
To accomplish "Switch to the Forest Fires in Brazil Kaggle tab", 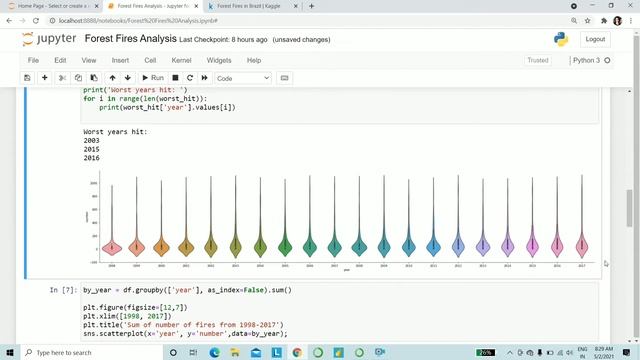I will point(253,6).
